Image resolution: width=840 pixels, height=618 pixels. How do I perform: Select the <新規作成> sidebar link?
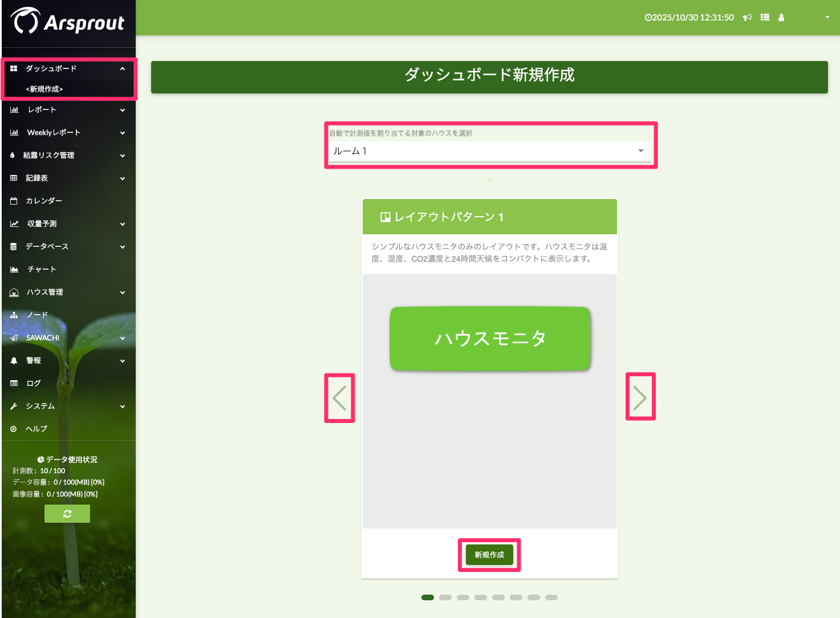44,89
